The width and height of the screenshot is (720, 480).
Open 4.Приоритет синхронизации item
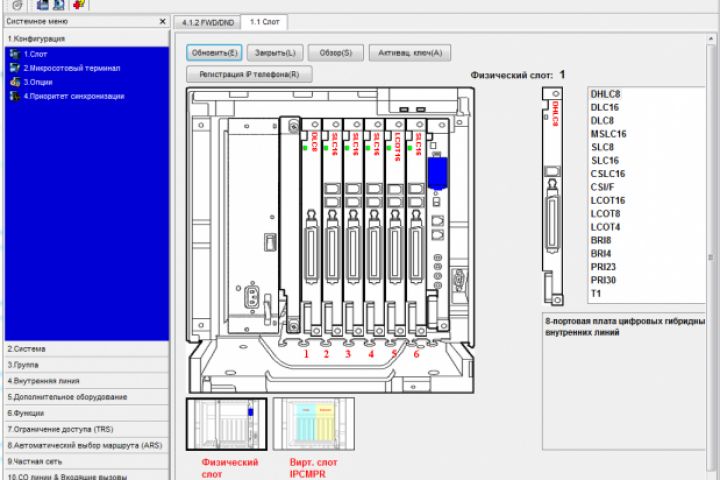pyautogui.click(x=74, y=96)
